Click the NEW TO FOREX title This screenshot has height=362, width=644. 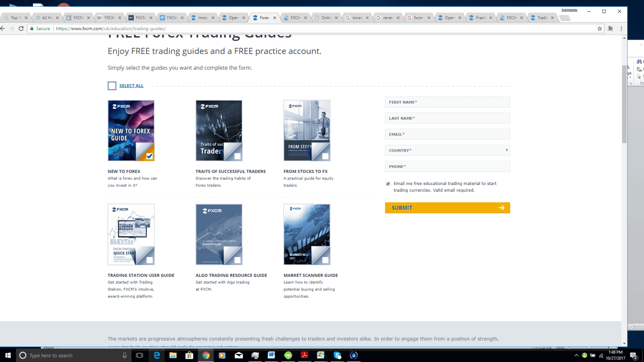[124, 172]
